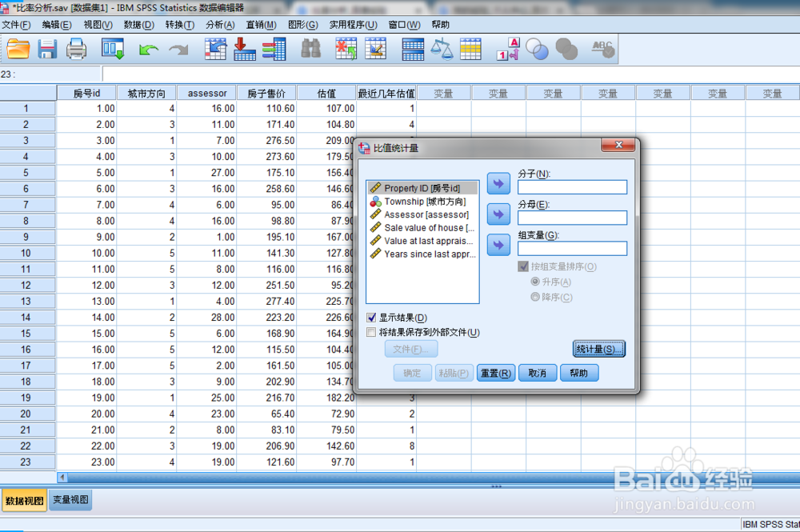Select the 降序(C) radio button
The height and width of the screenshot is (532, 800).
point(535,297)
